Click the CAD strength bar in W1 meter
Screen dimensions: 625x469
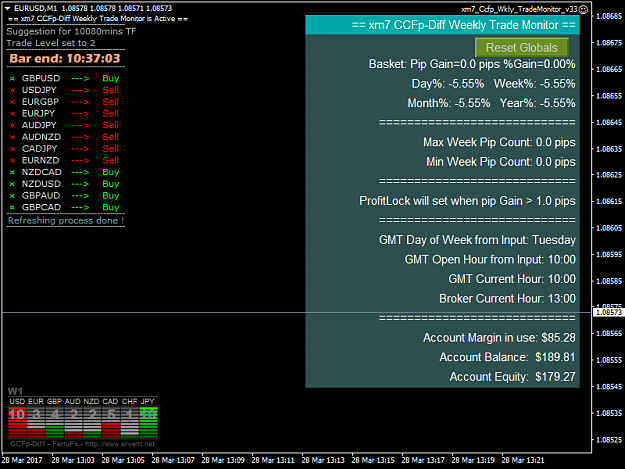(111, 422)
